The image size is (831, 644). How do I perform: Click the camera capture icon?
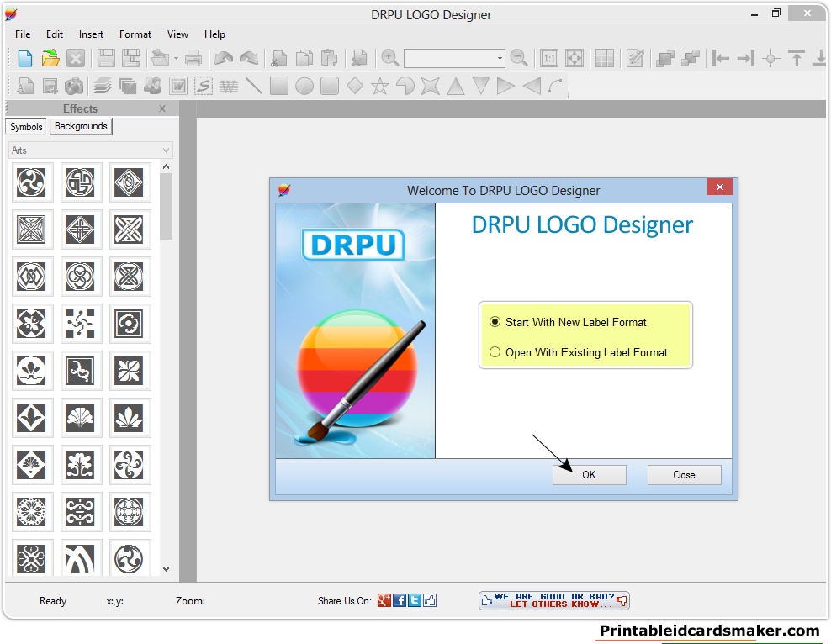coord(74,86)
